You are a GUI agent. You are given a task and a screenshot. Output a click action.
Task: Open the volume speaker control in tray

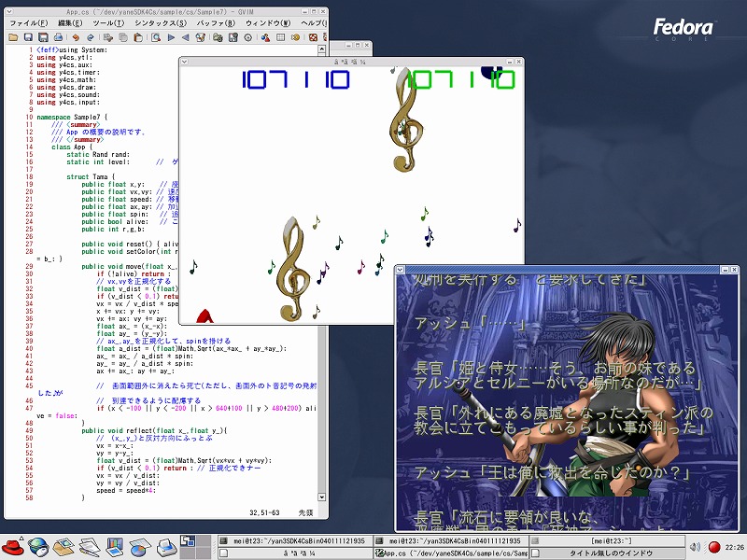[696, 546]
